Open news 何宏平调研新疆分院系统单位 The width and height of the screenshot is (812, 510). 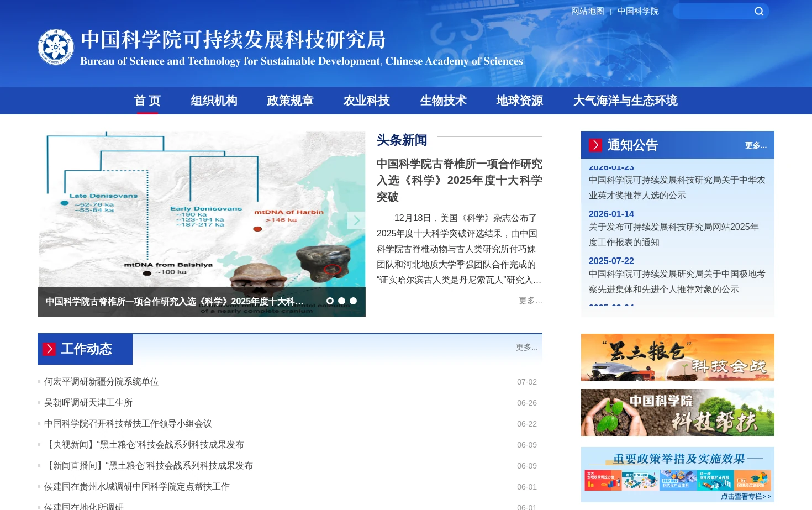(102, 382)
